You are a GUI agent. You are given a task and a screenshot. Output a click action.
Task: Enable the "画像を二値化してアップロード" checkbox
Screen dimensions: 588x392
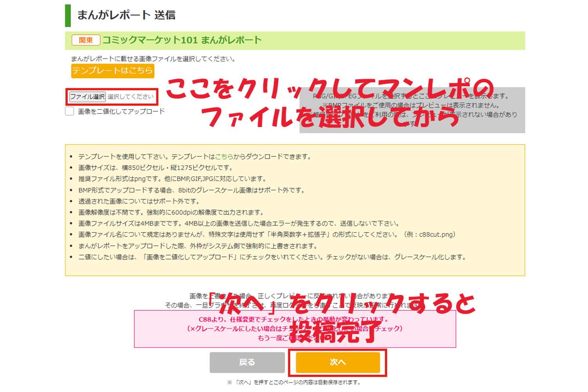(70, 111)
